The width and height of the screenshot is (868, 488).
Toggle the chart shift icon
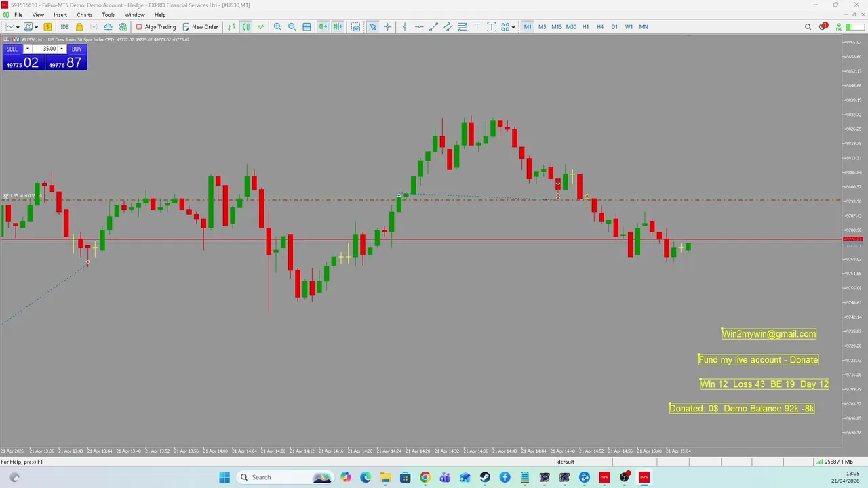[338, 27]
